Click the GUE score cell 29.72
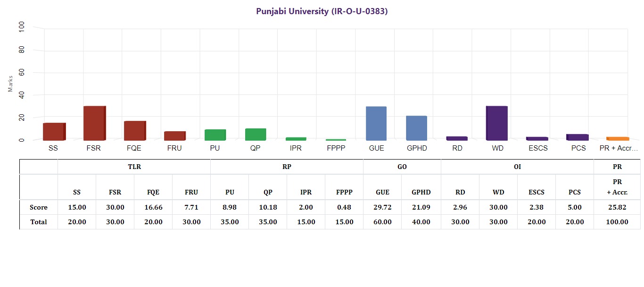644x287 pixels. (382, 207)
